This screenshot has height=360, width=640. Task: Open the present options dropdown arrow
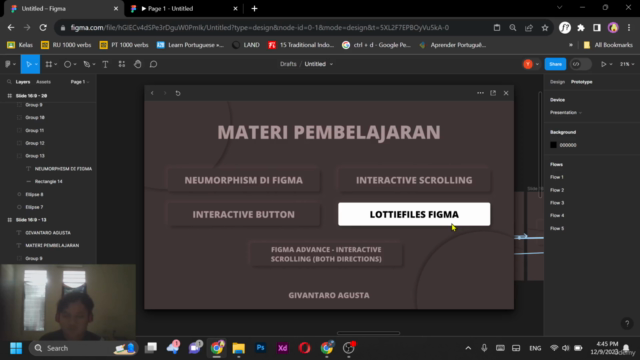611,64
